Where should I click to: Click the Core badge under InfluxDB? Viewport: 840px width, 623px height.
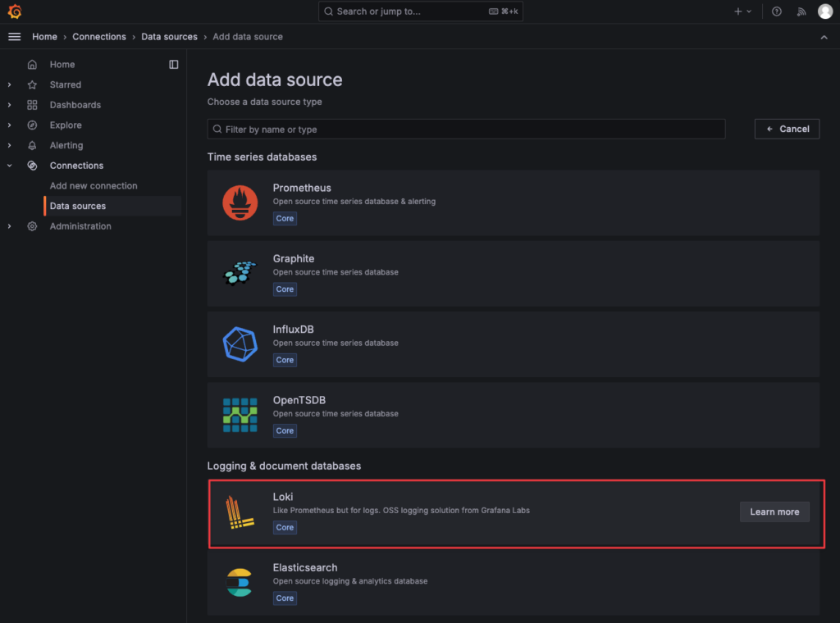(x=285, y=360)
